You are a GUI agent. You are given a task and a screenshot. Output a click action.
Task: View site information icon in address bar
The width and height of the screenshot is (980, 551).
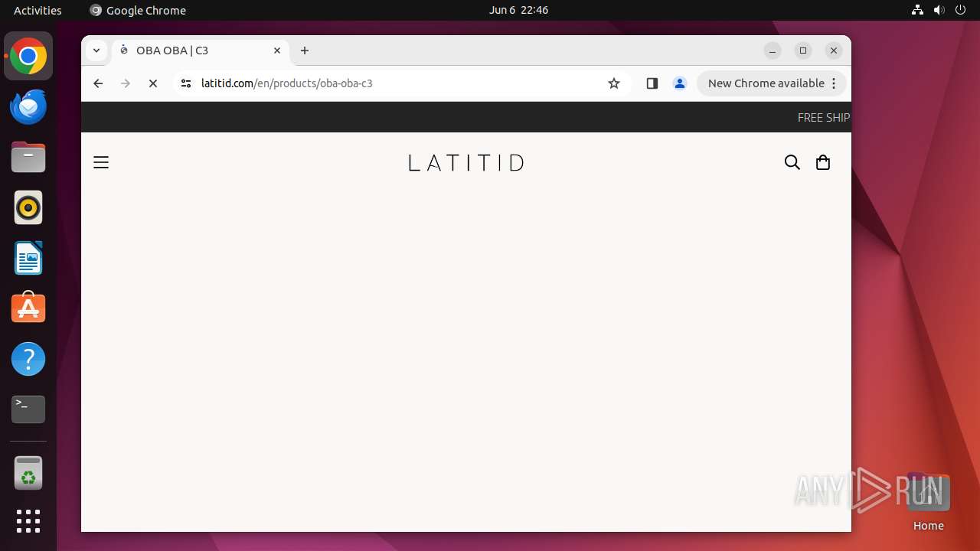point(185,83)
